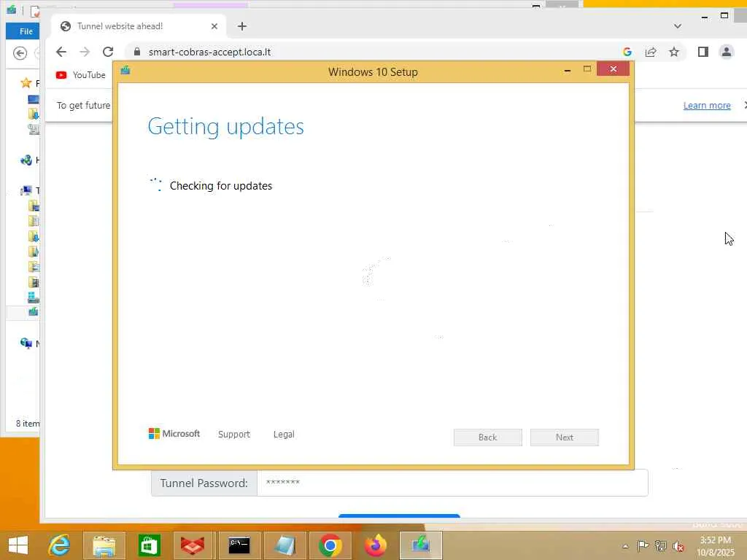Expand Chrome tab search chevron
Viewport: 747px width, 560px height.
(678, 26)
